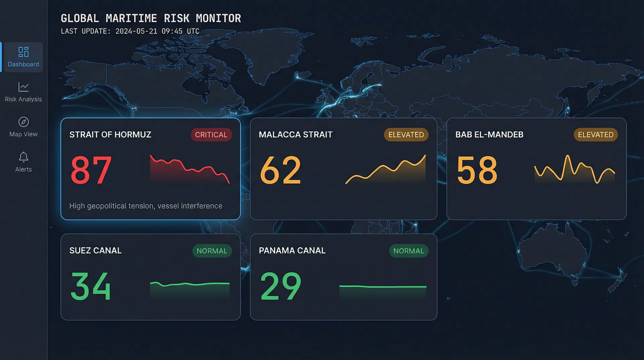Viewport: 644px width, 360px height.
Task: Click the ELEVATED label on Bab el-Mandeb
Action: click(x=595, y=135)
